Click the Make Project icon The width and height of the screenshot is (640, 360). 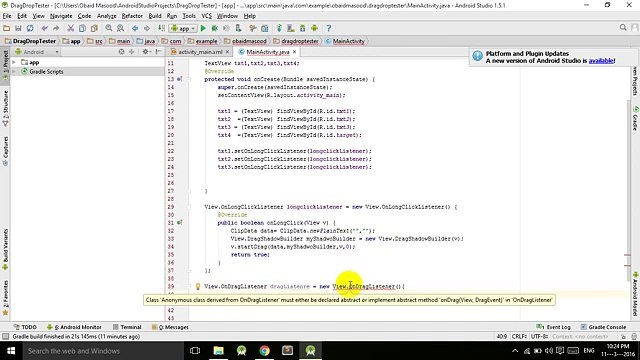pos(162,28)
